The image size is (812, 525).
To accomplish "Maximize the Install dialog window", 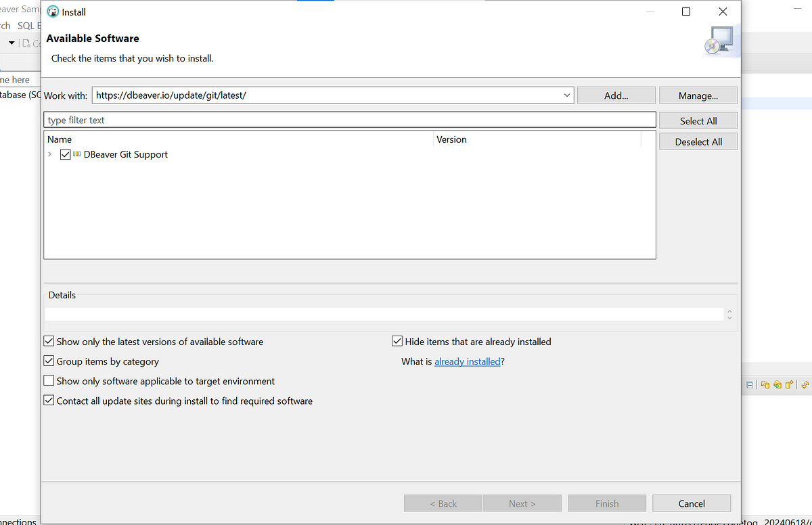I will [x=686, y=12].
